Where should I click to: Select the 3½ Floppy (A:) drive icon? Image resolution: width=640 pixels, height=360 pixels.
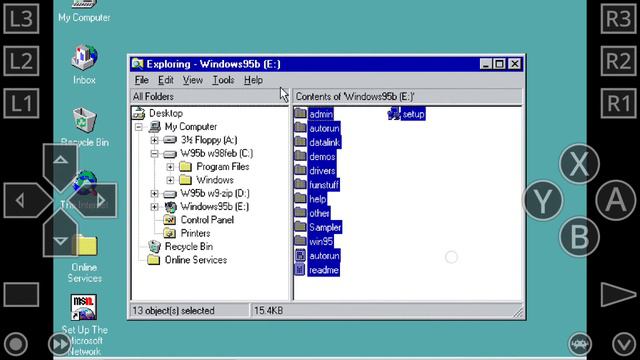pyautogui.click(x=170, y=140)
